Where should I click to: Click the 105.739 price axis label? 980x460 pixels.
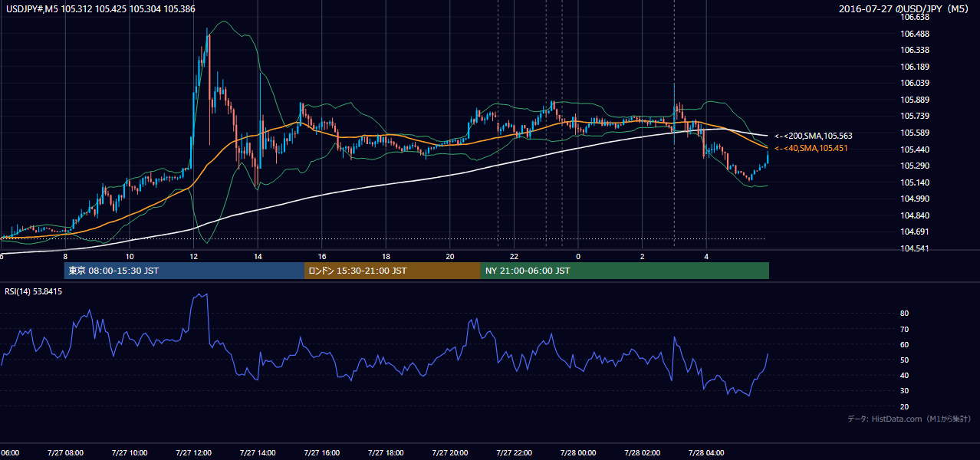click(x=916, y=116)
